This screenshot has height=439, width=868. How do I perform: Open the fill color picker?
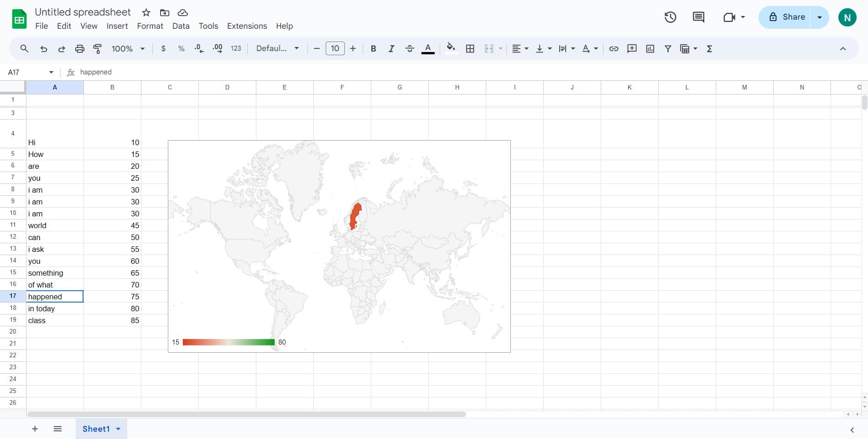click(451, 49)
